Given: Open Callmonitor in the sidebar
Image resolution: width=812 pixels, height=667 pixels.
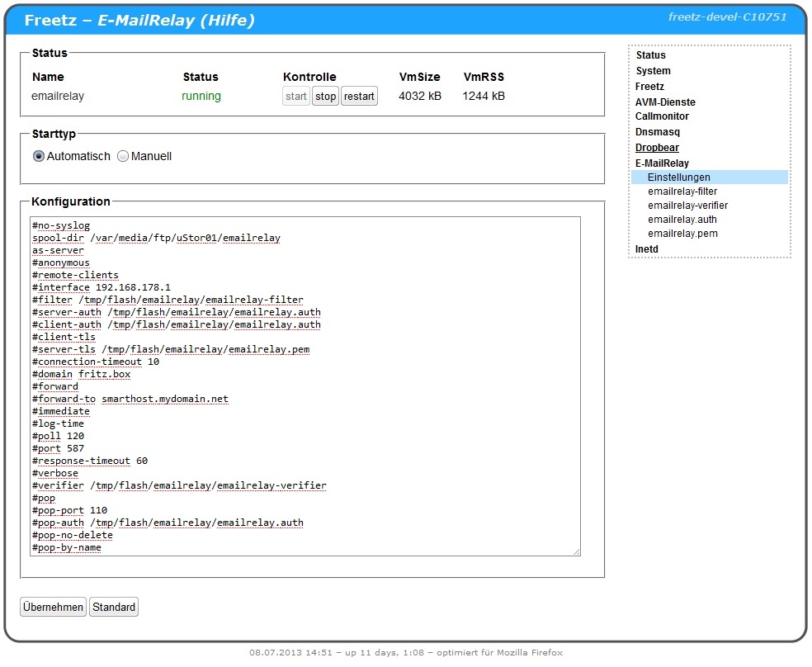Looking at the screenshot, I should point(662,116).
